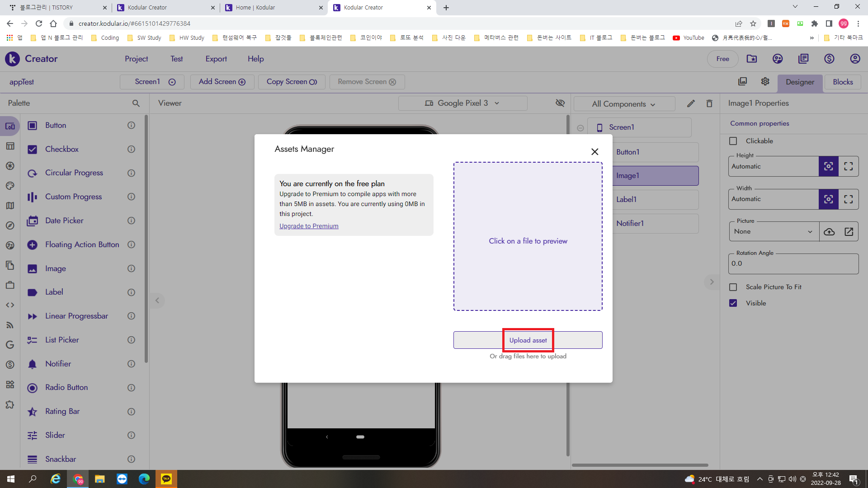Enable the Clickable checkbox

tap(733, 141)
